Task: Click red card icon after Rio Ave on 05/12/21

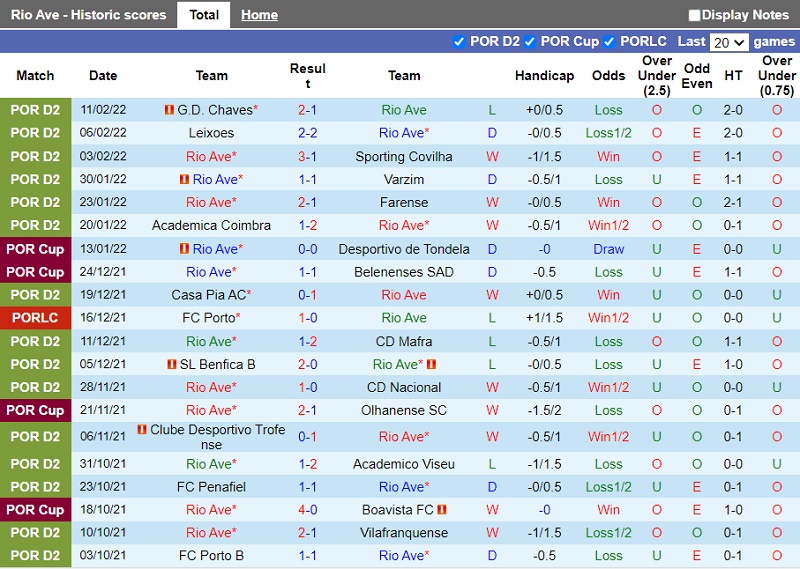Action: 433,364
